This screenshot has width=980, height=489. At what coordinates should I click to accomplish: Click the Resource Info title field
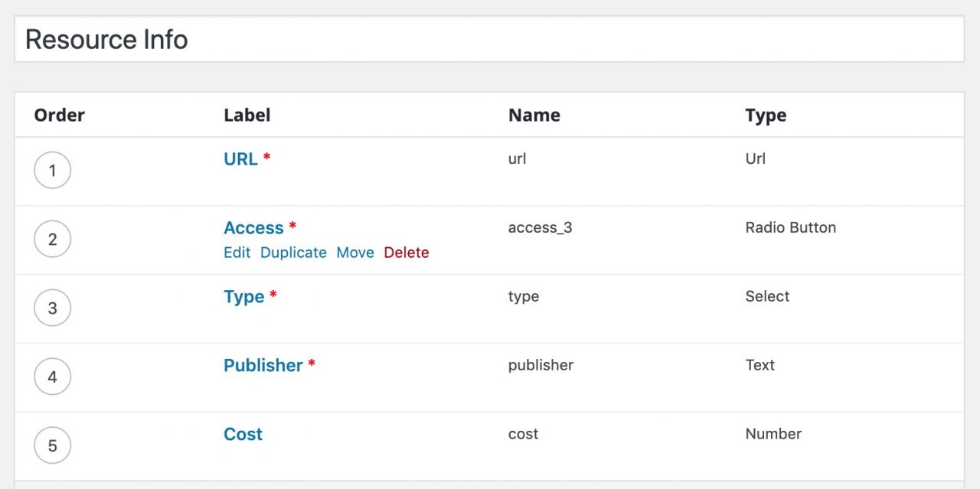[106, 38]
